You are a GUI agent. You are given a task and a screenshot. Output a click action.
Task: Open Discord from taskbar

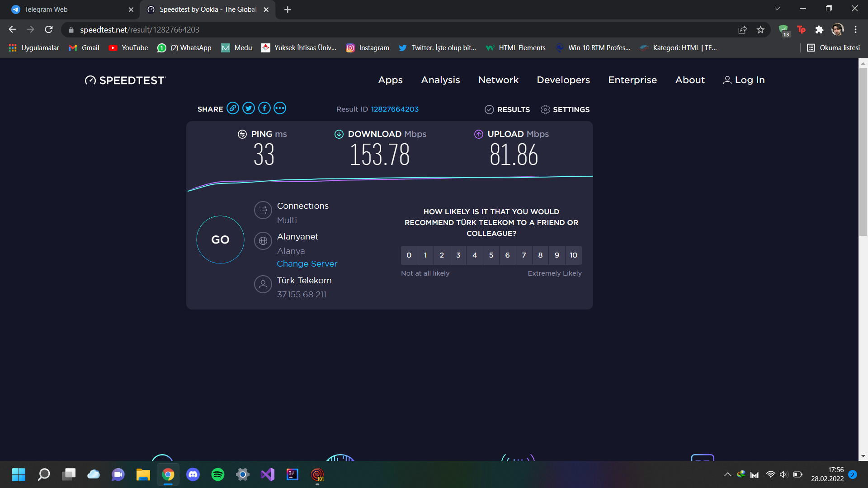click(193, 474)
